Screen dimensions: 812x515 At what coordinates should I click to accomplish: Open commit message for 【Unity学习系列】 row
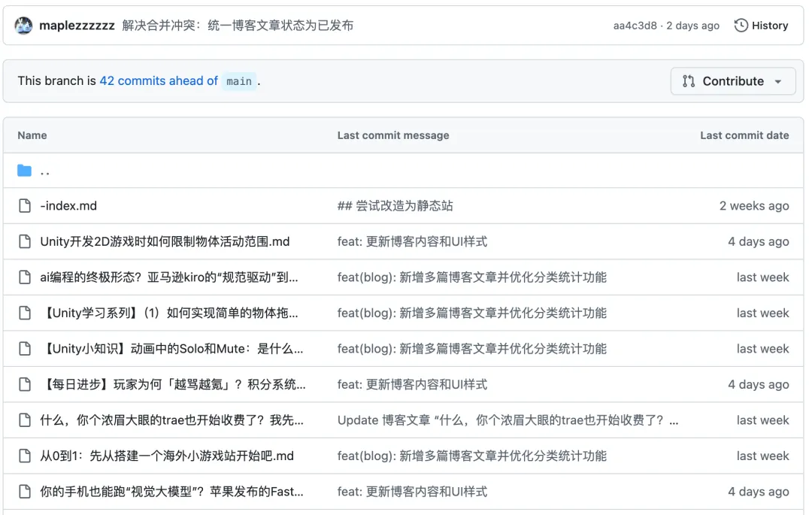[471, 314]
